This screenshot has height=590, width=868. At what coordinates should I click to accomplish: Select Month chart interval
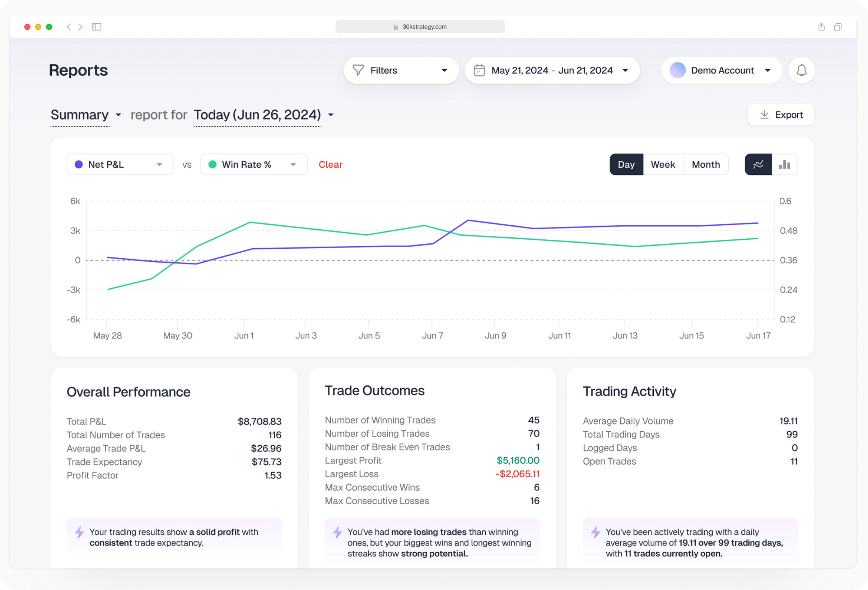pos(706,164)
